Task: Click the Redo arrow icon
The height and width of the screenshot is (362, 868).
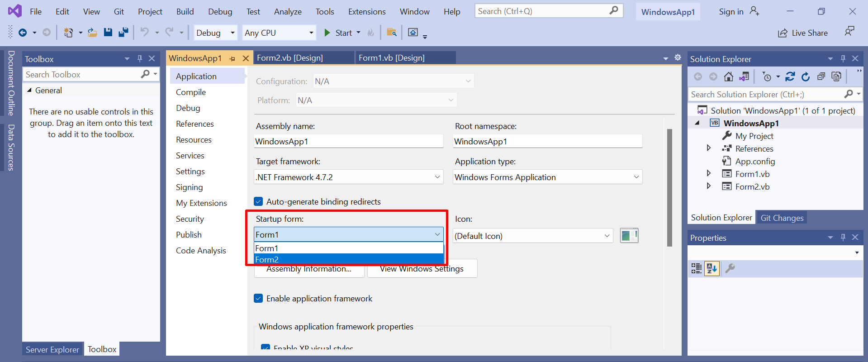Action: [x=169, y=32]
